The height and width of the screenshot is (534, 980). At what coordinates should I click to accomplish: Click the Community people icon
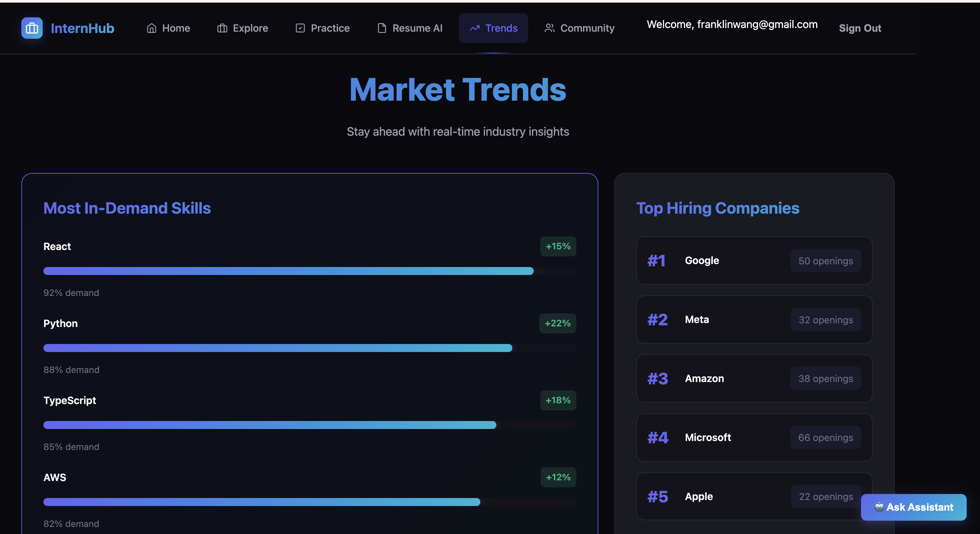tap(549, 28)
